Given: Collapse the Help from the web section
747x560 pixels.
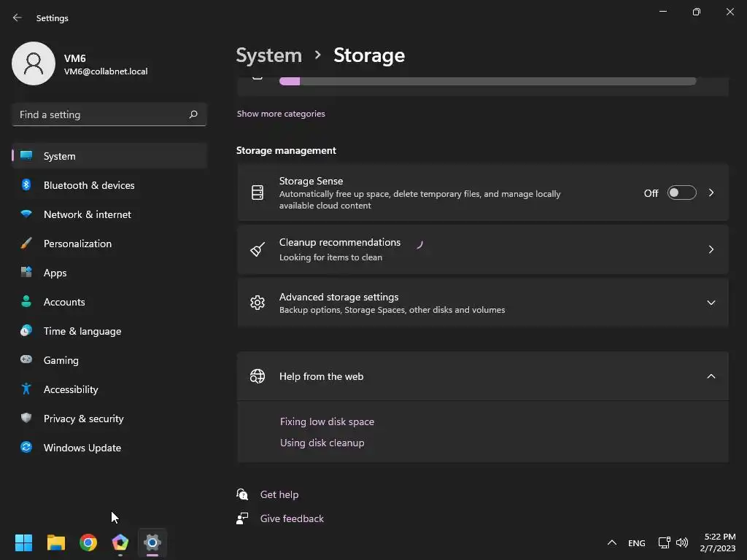Looking at the screenshot, I should 711,376.
